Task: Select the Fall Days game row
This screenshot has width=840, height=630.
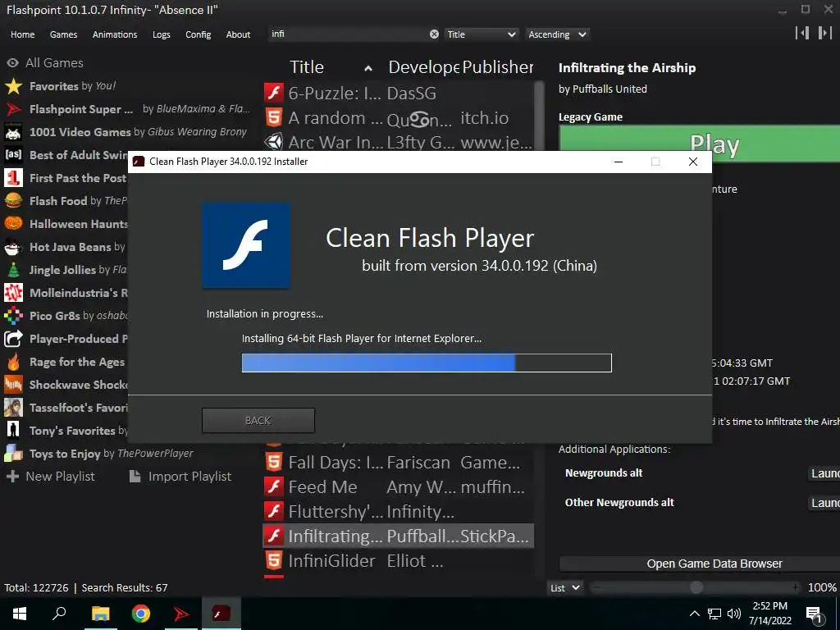Action: pyautogui.click(x=398, y=463)
